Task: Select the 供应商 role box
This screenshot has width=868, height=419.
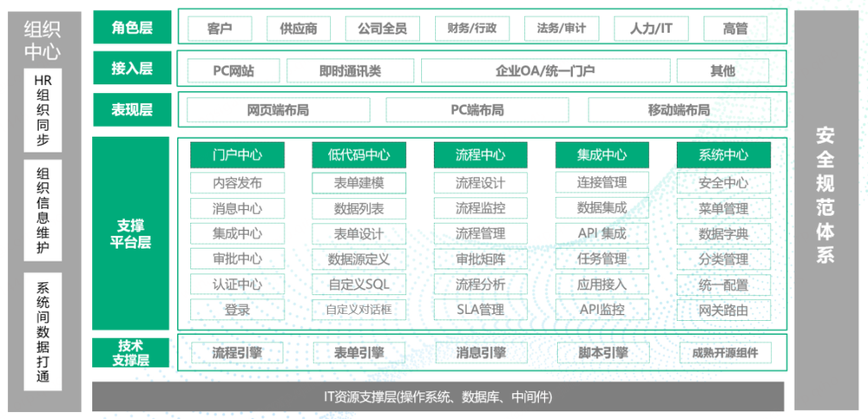Action: coord(299,29)
